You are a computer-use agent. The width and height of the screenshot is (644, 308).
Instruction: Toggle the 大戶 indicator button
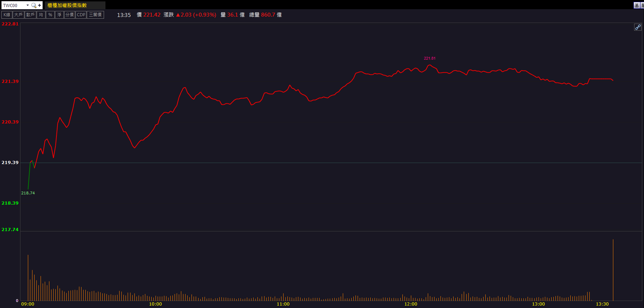tap(18, 15)
